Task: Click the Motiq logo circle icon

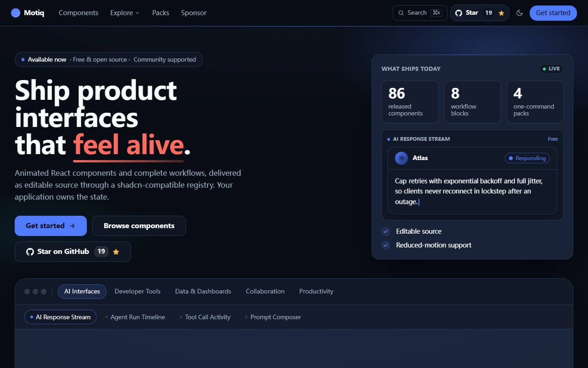Action: [16, 13]
